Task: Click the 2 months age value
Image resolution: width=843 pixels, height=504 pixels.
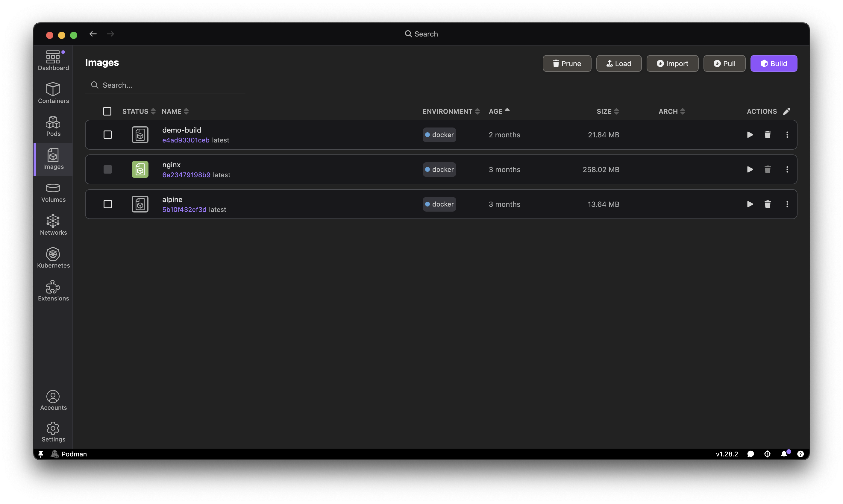Action: coord(504,134)
